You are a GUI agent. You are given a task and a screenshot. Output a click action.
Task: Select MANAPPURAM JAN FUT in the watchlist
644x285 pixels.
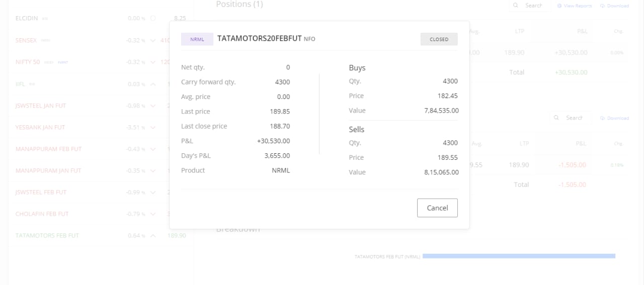[x=48, y=170]
